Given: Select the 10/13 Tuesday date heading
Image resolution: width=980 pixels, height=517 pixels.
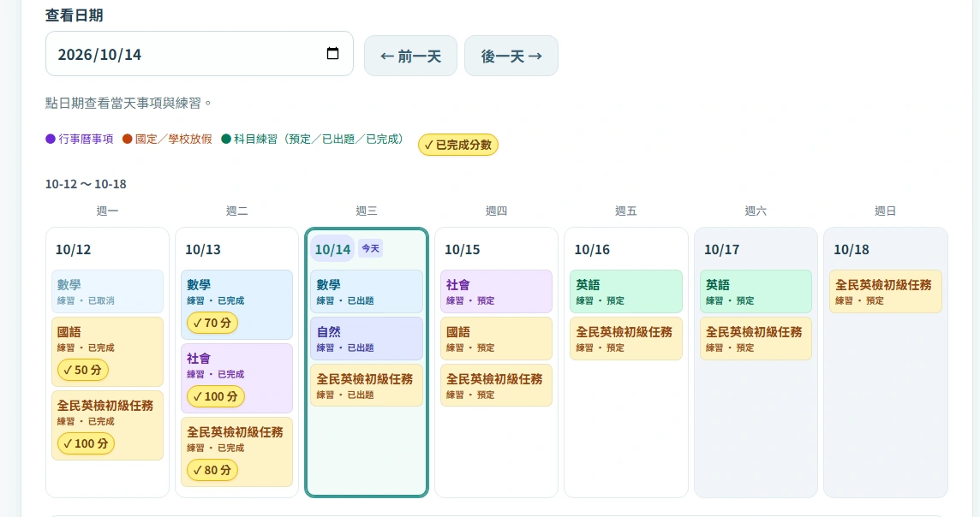Looking at the screenshot, I should [203, 250].
